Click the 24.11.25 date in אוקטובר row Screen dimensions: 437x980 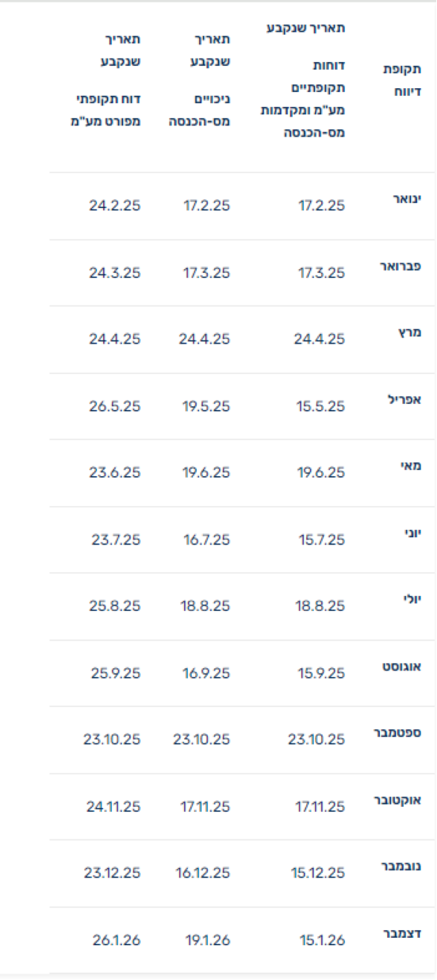tap(113, 807)
